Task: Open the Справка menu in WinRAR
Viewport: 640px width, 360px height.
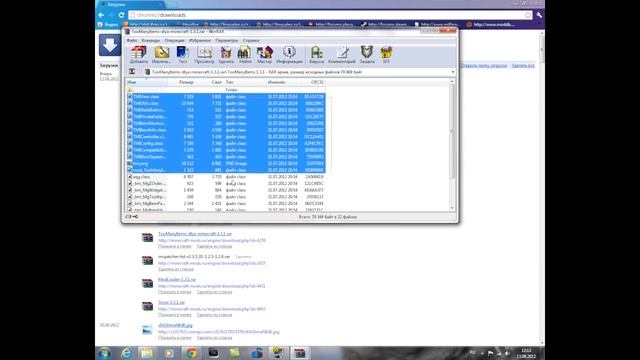Action: pos(251,40)
